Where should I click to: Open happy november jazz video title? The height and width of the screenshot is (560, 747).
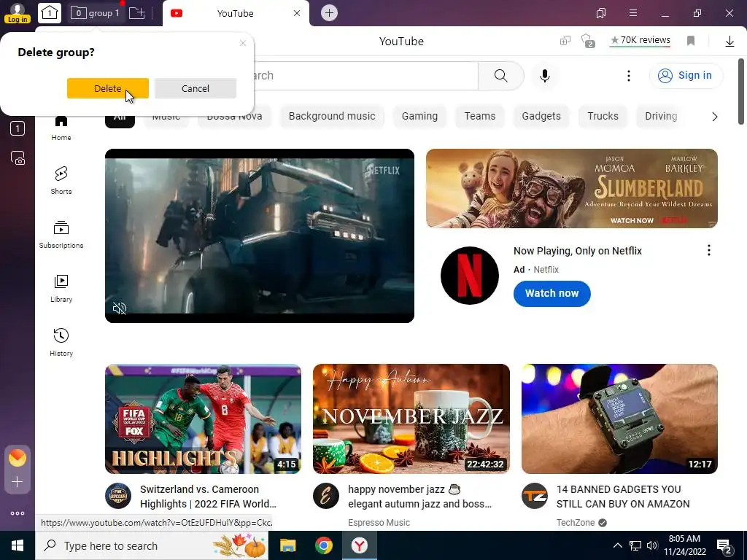tap(419, 497)
